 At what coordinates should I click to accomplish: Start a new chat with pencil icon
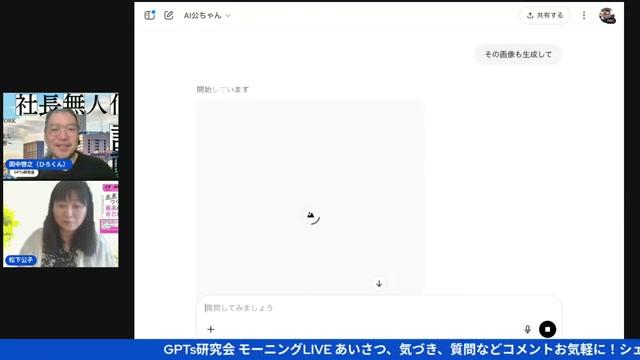click(169, 15)
